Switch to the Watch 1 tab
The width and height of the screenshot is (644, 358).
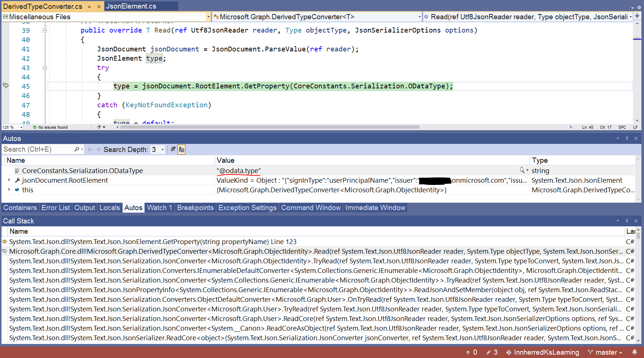[159, 207]
